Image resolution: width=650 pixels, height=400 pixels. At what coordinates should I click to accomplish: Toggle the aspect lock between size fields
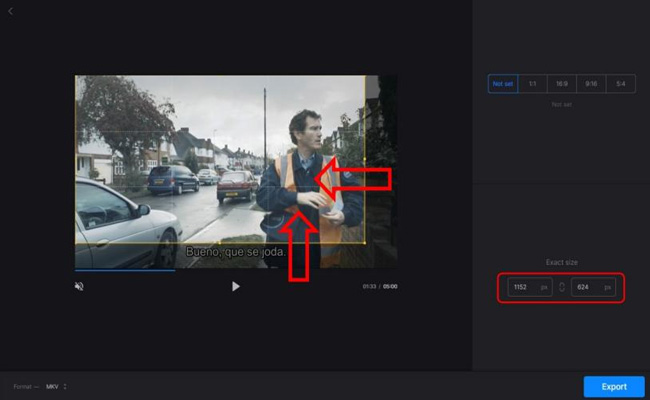tap(562, 287)
